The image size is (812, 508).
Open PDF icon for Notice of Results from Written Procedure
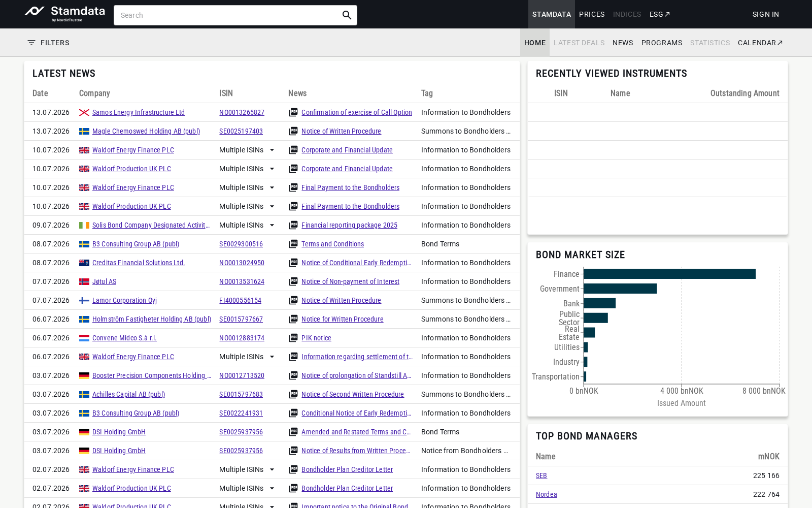pos(293,451)
